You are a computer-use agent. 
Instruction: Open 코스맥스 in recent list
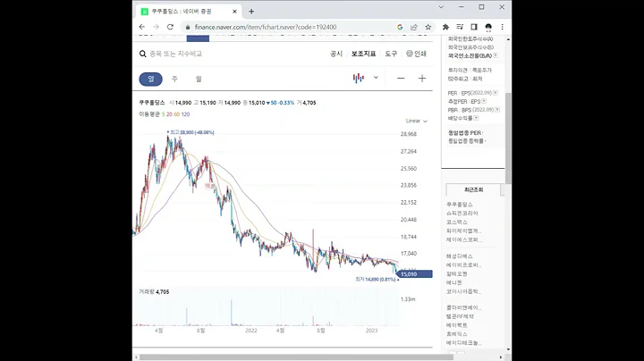tap(457, 222)
